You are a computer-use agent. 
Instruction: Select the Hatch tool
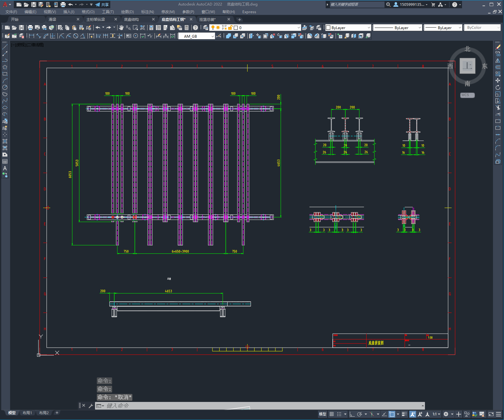5,141
